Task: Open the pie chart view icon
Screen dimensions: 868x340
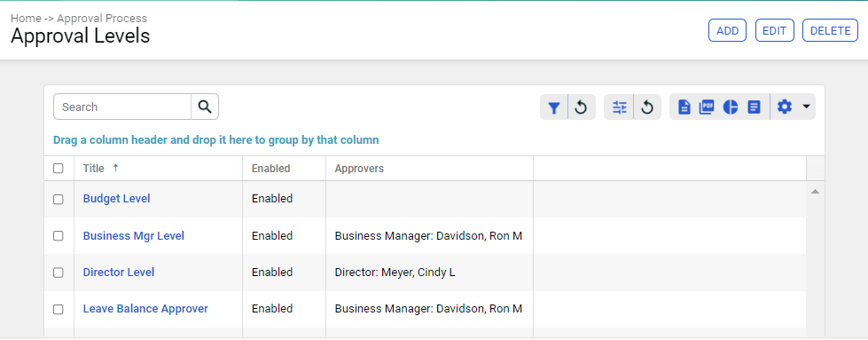Action: 731,107
